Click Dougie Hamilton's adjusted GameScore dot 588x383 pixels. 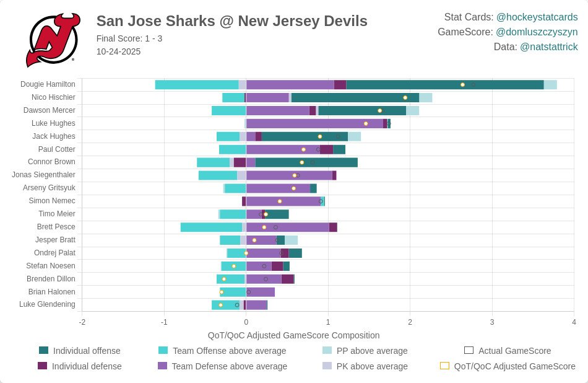(462, 85)
